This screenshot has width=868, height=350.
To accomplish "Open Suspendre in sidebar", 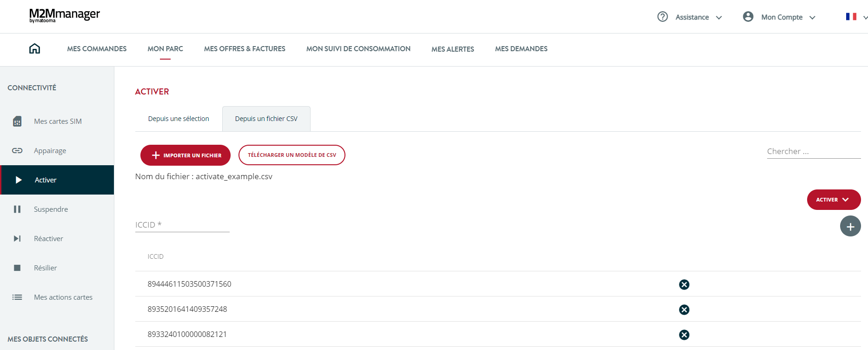I will 57,209.
